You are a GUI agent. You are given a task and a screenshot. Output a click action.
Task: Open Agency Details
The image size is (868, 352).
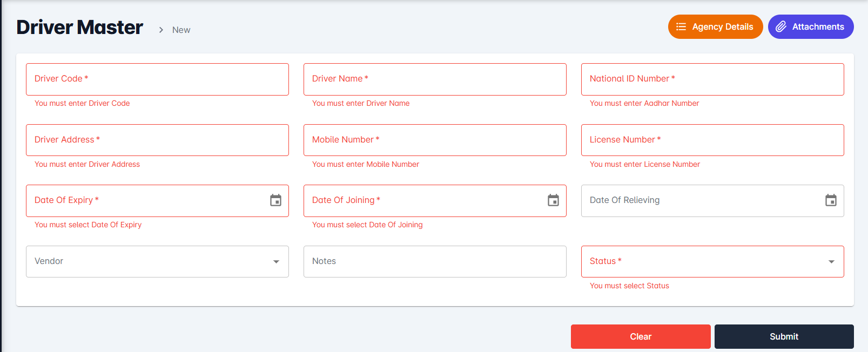pos(715,26)
